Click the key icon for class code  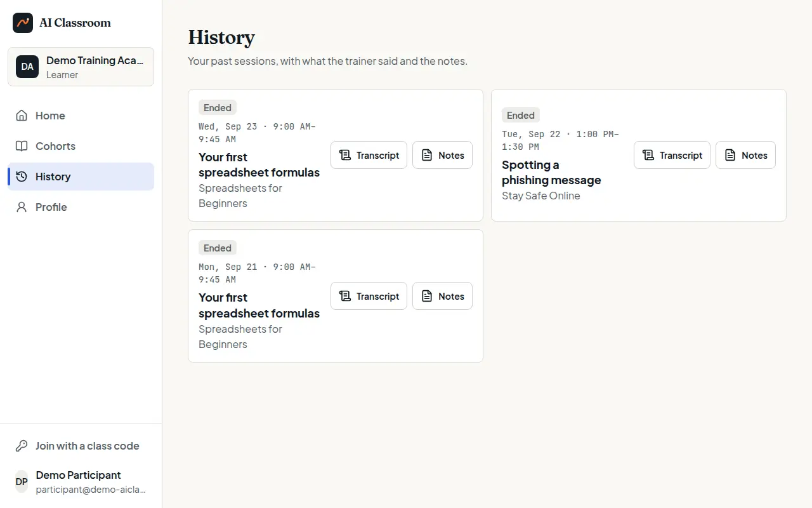pos(22,446)
